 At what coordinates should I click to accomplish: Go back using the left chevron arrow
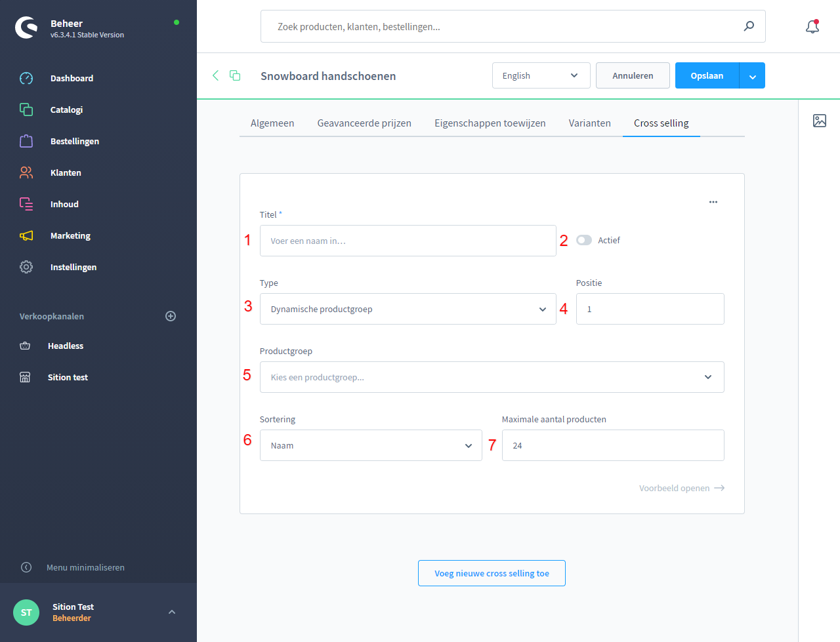tap(215, 75)
